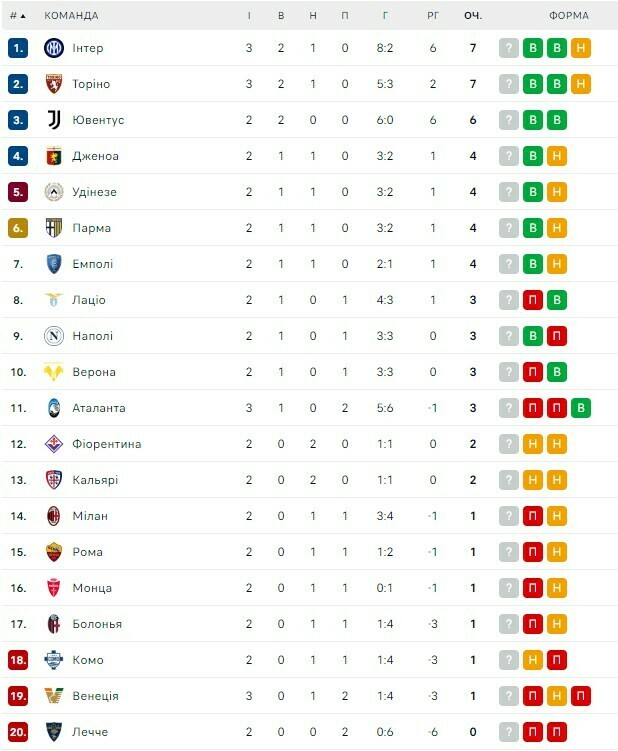Click the blue position badge number 1
The image size is (618, 751).
pos(17,48)
